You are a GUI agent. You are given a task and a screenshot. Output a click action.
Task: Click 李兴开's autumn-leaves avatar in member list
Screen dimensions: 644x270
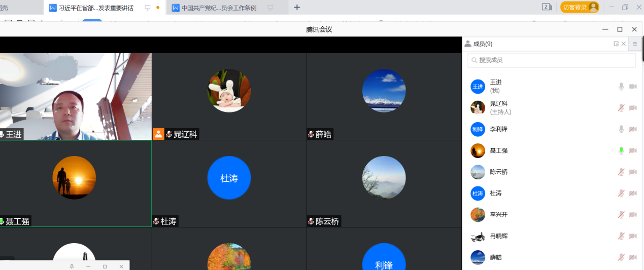click(478, 215)
